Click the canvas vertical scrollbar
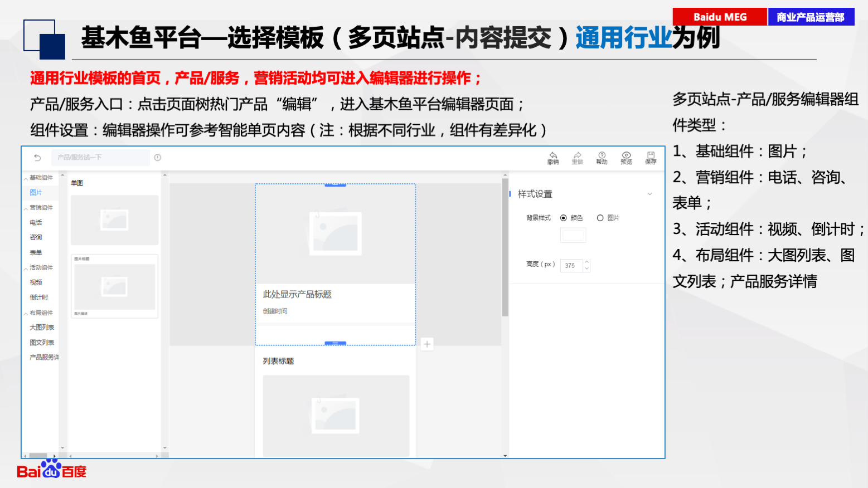The width and height of the screenshot is (868, 488). (505, 247)
